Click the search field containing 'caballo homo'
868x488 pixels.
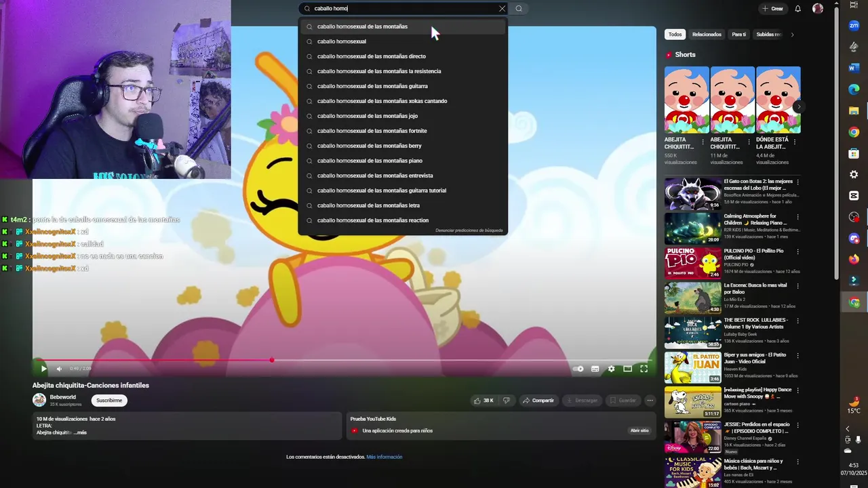click(404, 9)
